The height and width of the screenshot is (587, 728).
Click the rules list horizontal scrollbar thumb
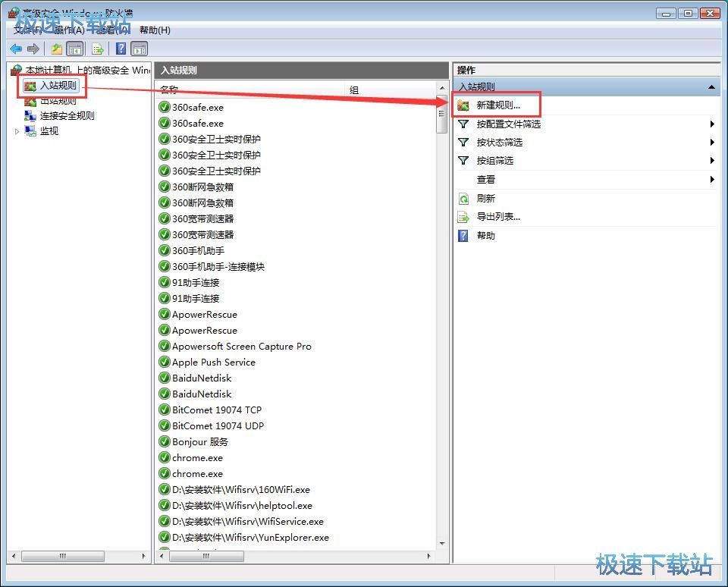pyautogui.click(x=206, y=556)
